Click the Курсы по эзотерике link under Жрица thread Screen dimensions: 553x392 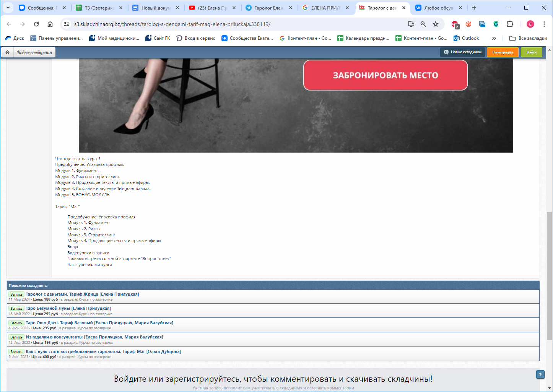96,299
